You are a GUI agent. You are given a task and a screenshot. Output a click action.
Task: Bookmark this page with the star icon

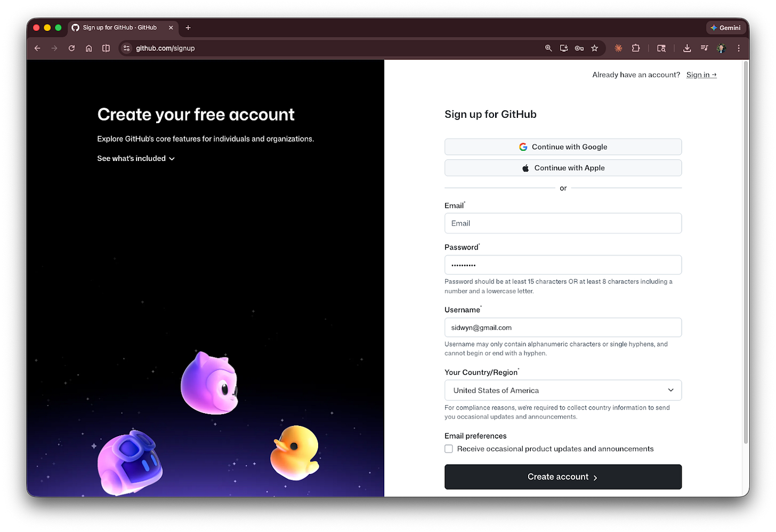tap(595, 48)
